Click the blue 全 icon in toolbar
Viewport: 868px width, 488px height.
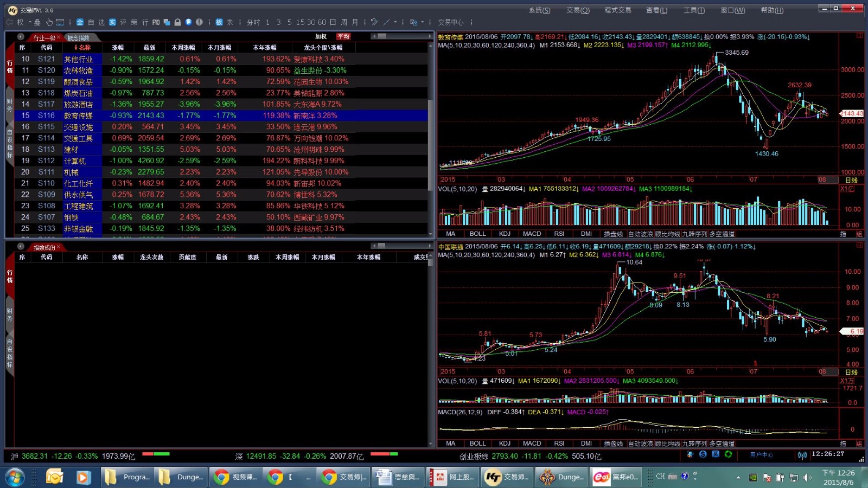tap(80, 22)
